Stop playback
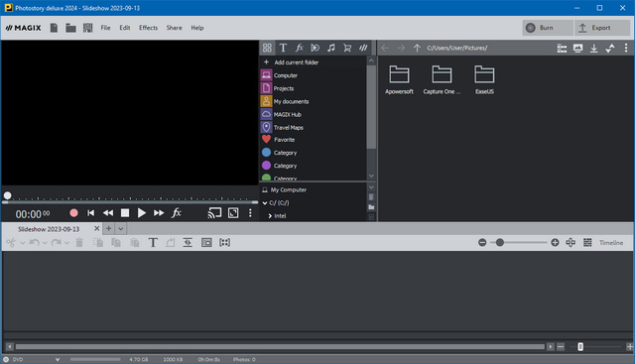Screen dimensions: 635x364 [x=125, y=213]
